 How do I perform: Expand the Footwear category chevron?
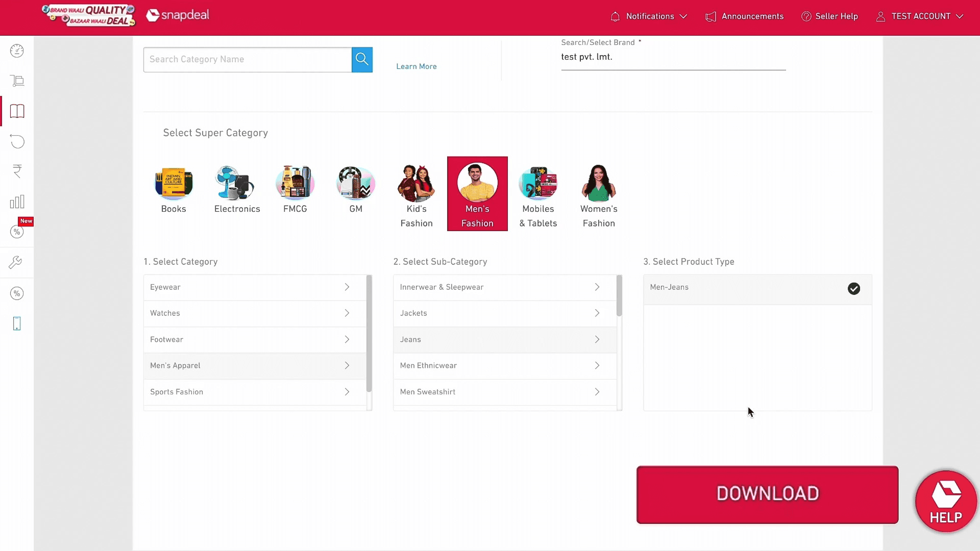347,339
